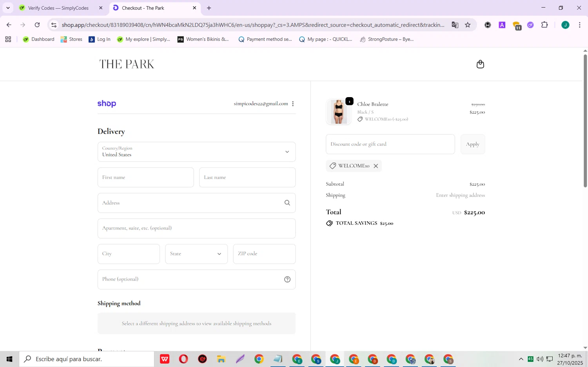Open the bookmarks apps grid icon
Image resolution: width=588 pixels, height=367 pixels.
[8, 39]
